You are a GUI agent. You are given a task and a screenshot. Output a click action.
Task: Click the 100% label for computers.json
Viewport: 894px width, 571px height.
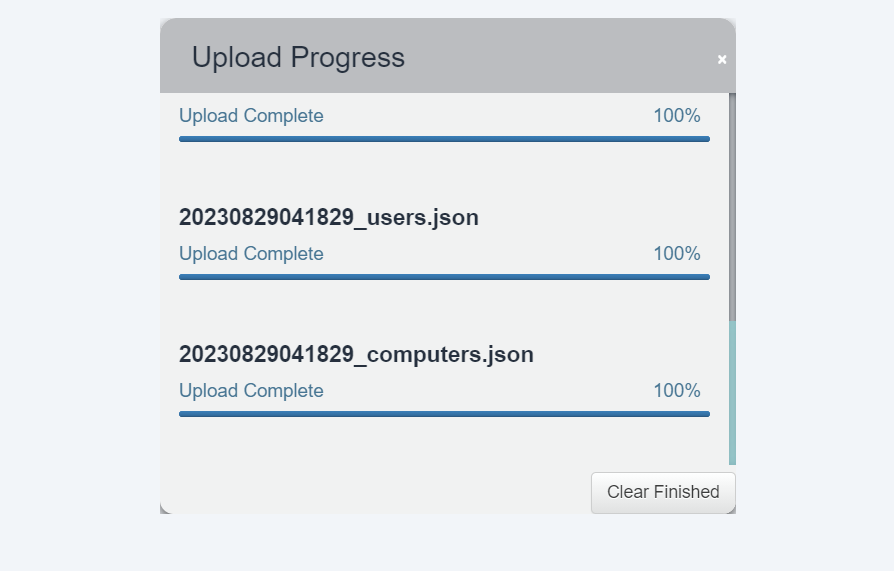click(677, 391)
